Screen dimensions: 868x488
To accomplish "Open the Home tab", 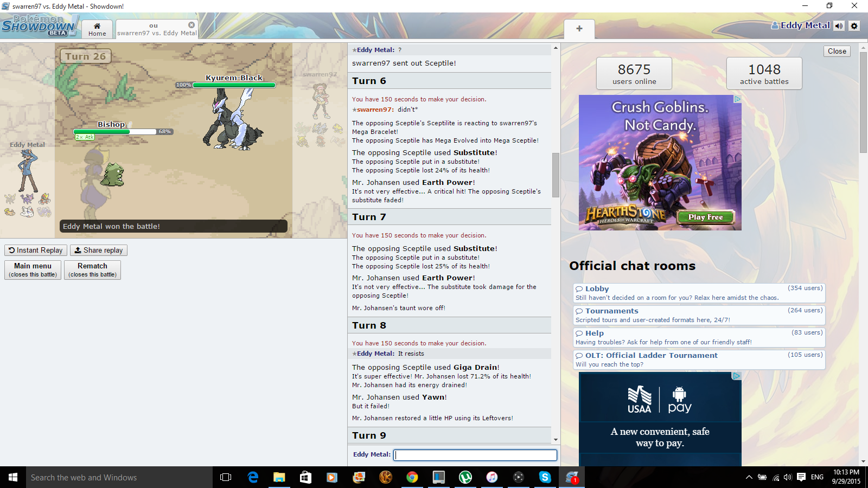I will point(97,29).
